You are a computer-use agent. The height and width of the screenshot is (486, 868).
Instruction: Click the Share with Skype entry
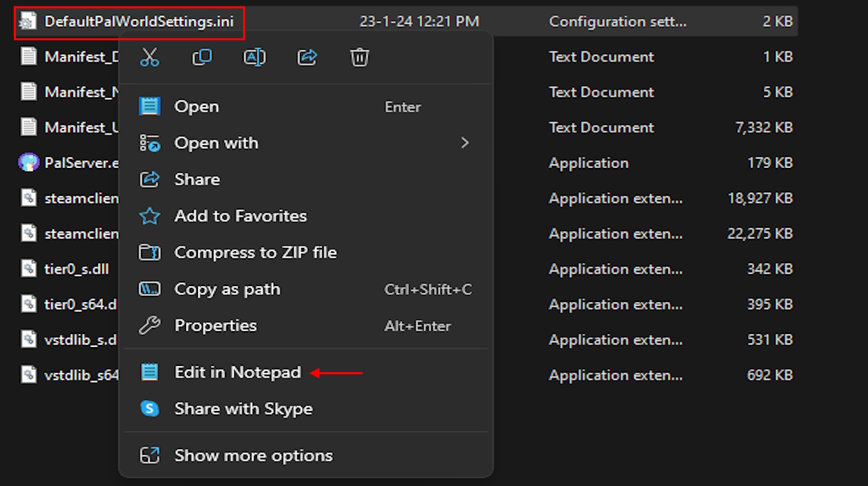coord(243,409)
